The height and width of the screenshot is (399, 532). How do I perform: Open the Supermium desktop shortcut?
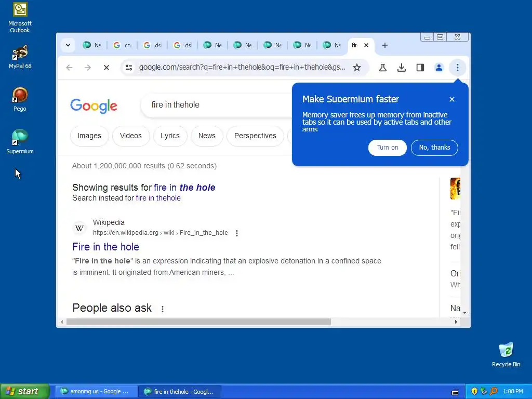pos(20,142)
